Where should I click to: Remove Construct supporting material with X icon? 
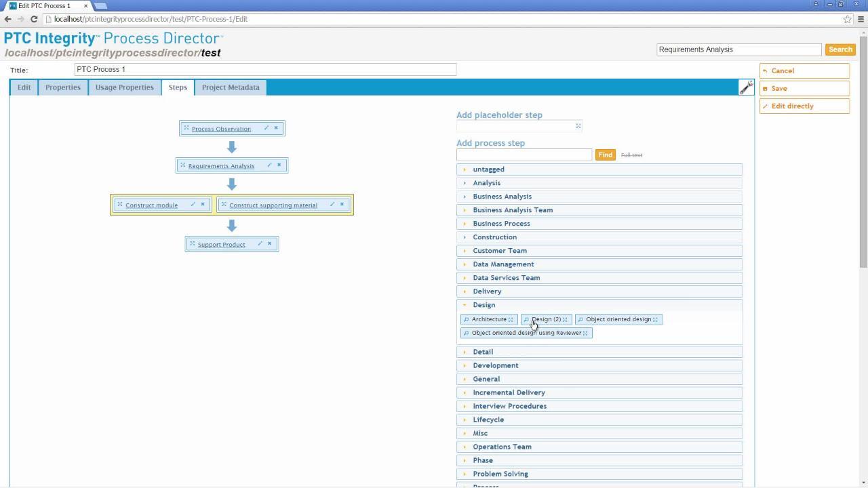pyautogui.click(x=342, y=204)
